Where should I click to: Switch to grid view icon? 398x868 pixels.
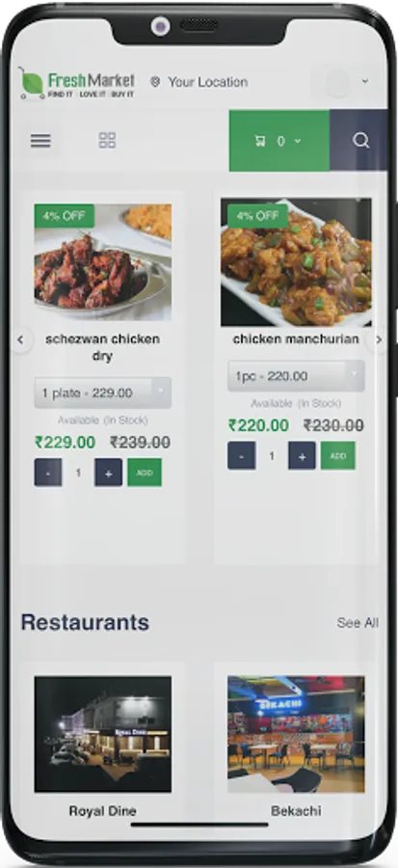pyautogui.click(x=107, y=141)
